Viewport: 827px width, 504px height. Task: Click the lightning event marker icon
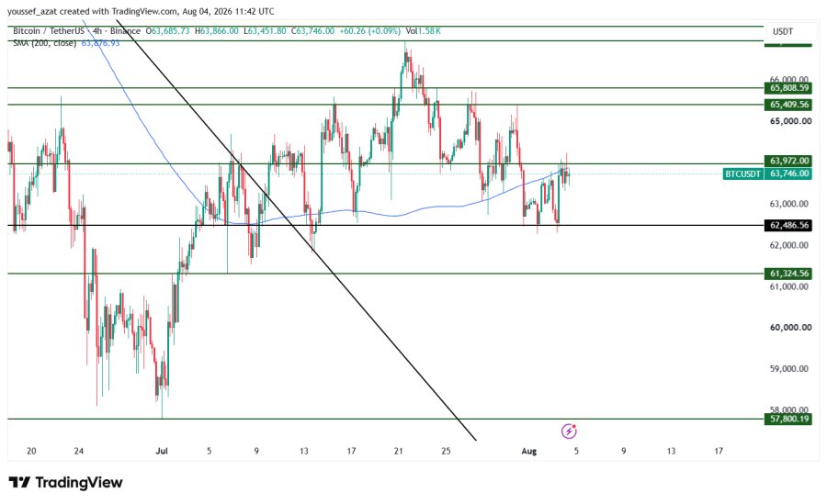point(569,431)
